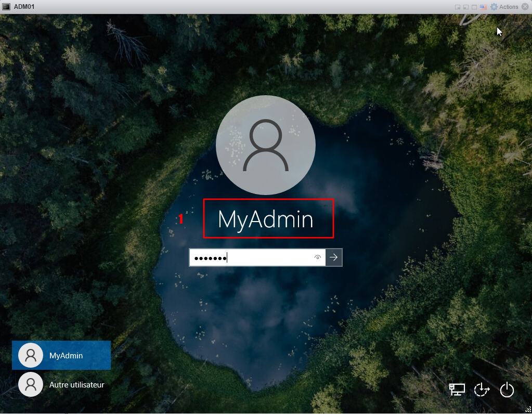Open the network connection icon

457,390
